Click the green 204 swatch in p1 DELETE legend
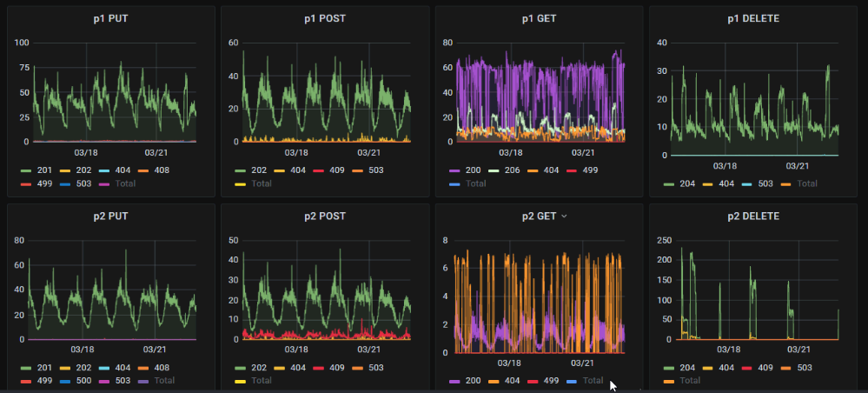 (669, 183)
